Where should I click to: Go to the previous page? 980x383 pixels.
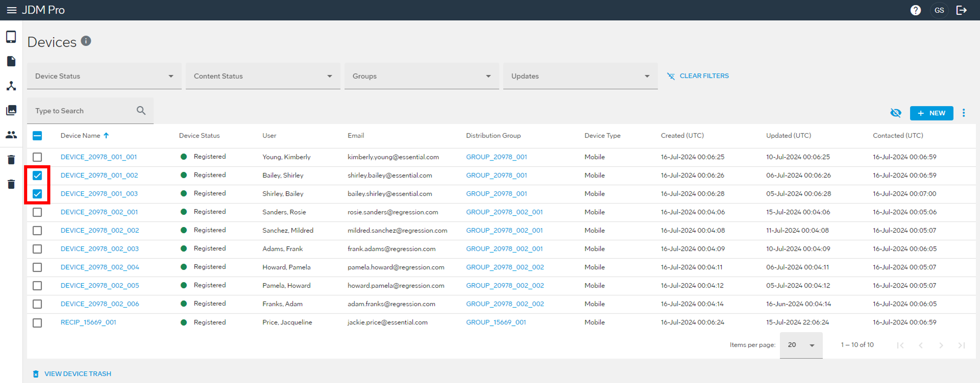(x=921, y=345)
